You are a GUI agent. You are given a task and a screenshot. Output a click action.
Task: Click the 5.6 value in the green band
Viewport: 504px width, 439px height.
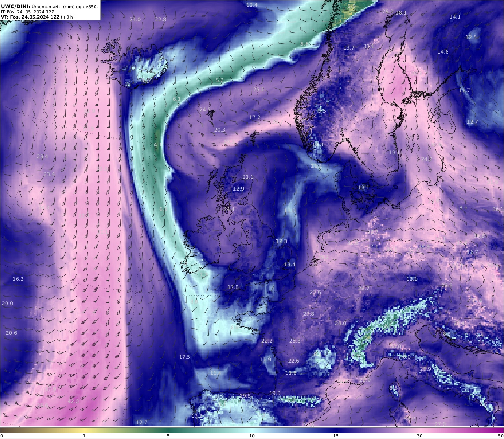tap(304, 44)
